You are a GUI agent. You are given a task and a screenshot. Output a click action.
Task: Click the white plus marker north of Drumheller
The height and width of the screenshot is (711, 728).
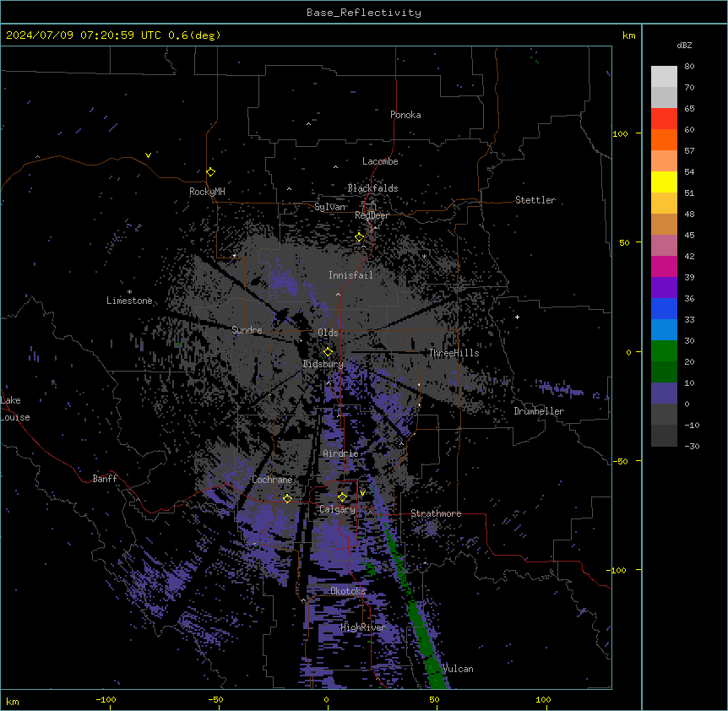(517, 317)
